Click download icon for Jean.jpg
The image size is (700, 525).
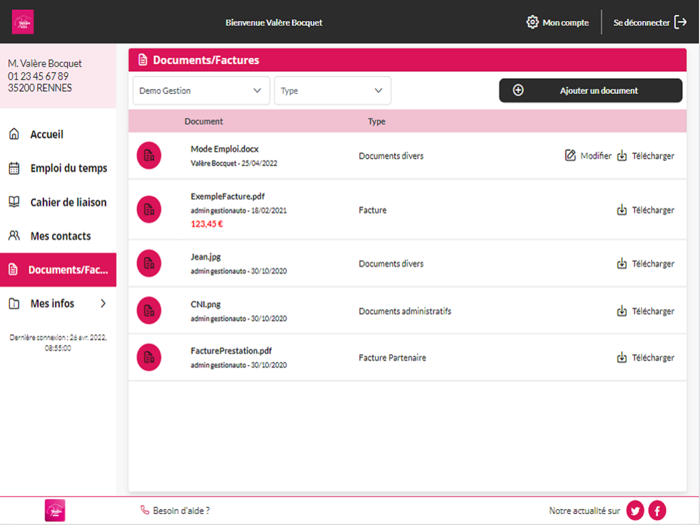tap(622, 263)
